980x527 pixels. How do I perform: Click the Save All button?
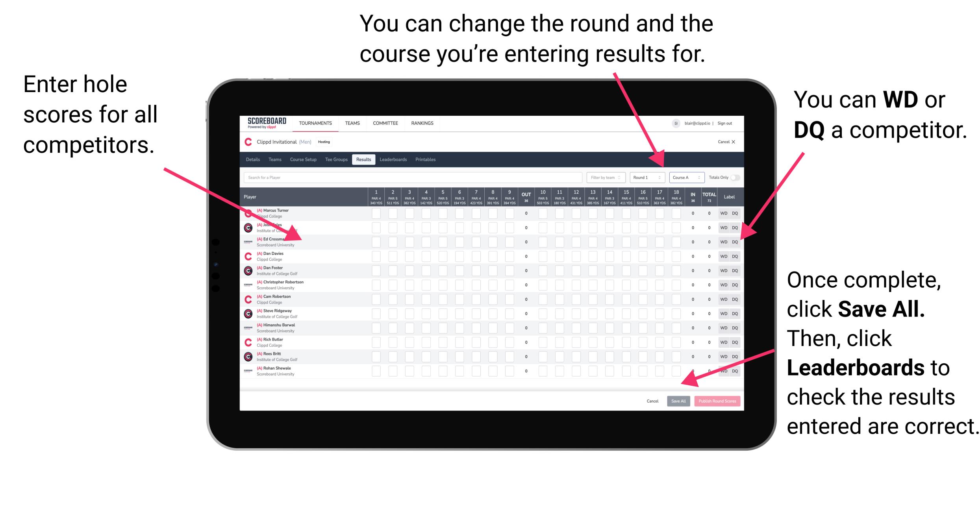[x=678, y=400]
